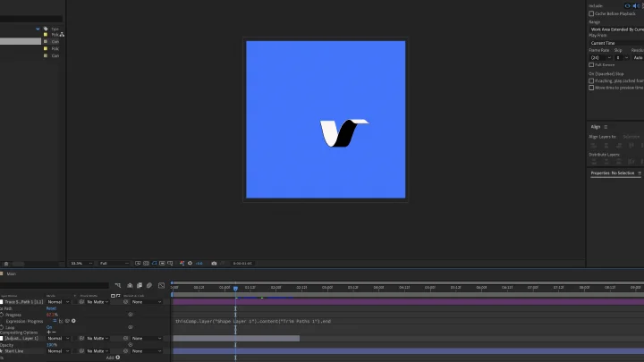This screenshot has width=644, height=362.
Task: Toggle include audio speaker icon in Preview
Action: pos(636,5)
